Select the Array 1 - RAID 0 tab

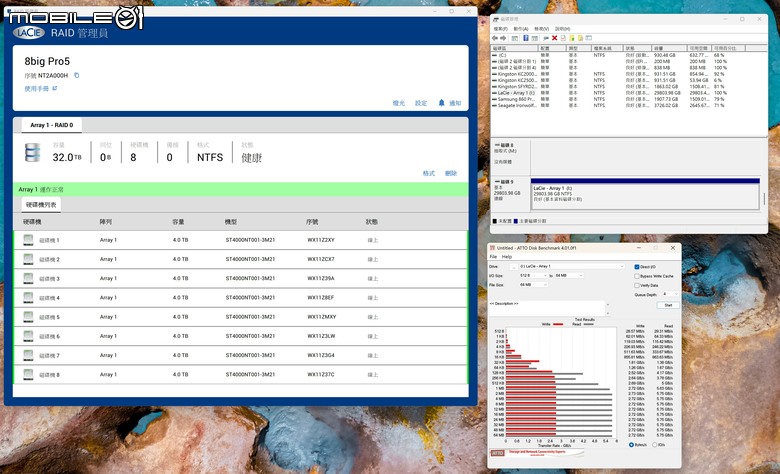[52, 125]
